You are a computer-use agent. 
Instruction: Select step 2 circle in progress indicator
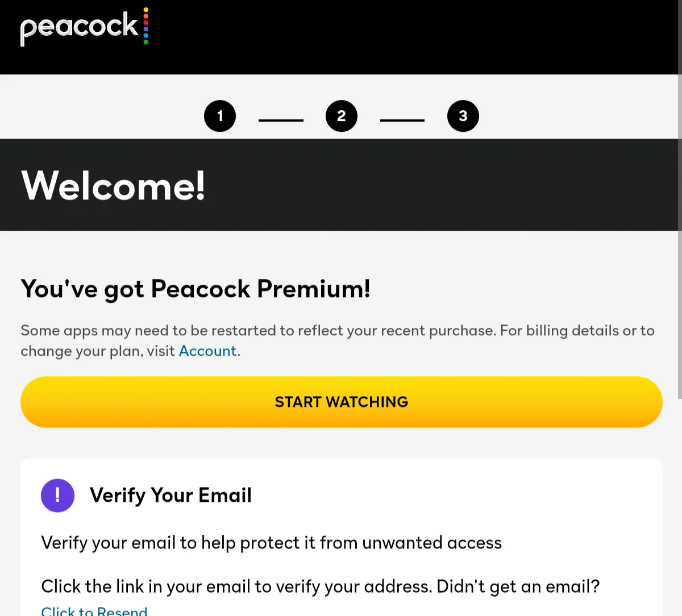pos(342,116)
